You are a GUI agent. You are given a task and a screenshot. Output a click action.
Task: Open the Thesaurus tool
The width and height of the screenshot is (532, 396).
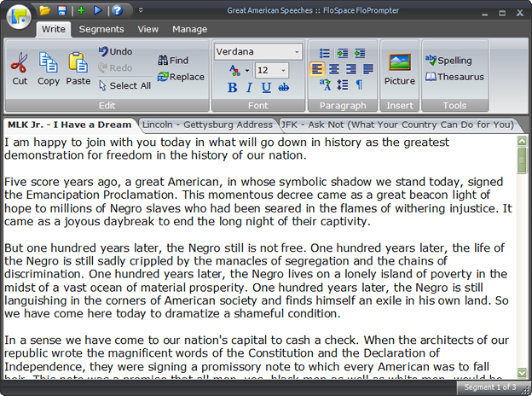pyautogui.click(x=454, y=77)
